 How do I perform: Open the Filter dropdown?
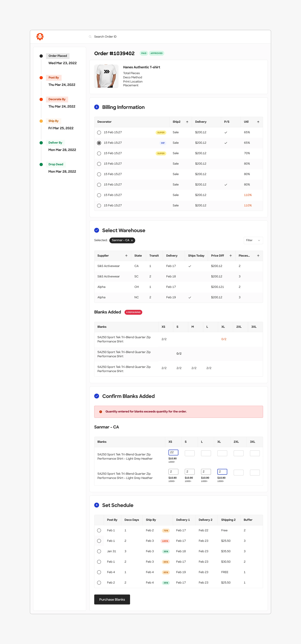253,240
